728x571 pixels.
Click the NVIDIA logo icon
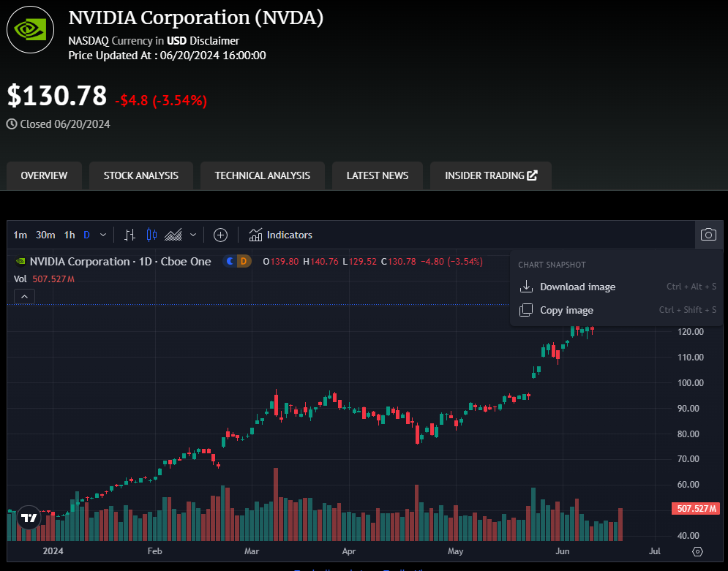(30, 30)
